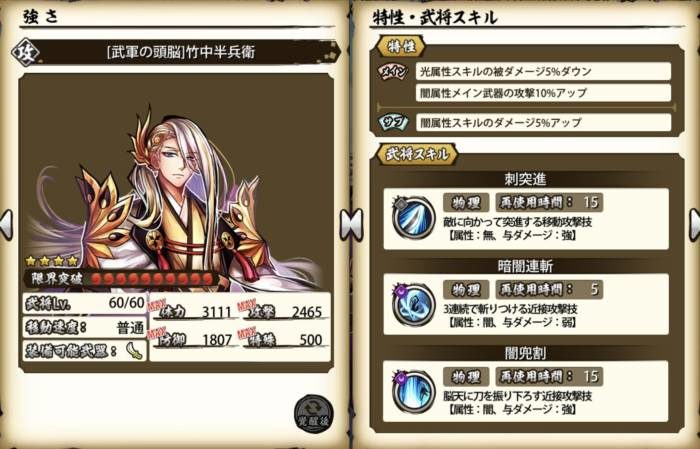Click the 限界突破 red dots gauge
The image size is (700, 449).
point(152,279)
